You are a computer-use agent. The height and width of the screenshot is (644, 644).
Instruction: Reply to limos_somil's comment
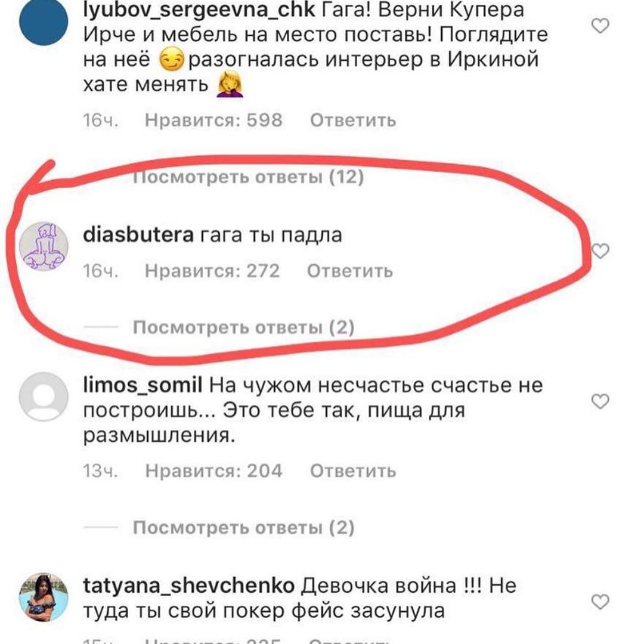pos(353,471)
